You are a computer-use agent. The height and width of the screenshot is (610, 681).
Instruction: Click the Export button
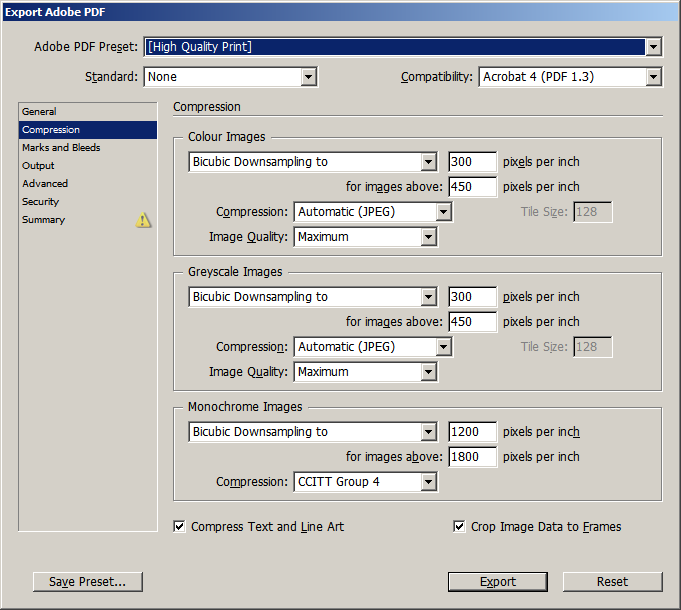click(x=498, y=581)
